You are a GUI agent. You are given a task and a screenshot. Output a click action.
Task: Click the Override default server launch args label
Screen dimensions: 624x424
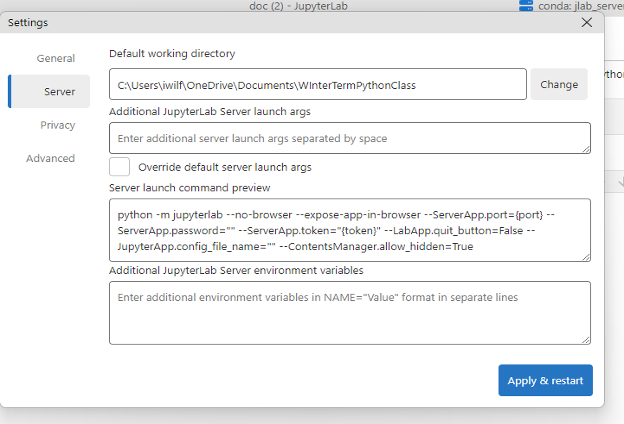coord(225,167)
